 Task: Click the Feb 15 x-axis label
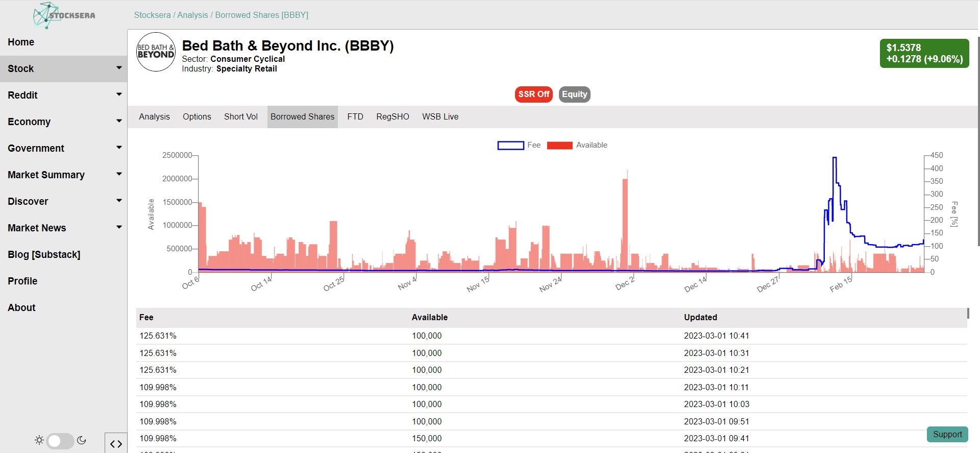pos(841,284)
